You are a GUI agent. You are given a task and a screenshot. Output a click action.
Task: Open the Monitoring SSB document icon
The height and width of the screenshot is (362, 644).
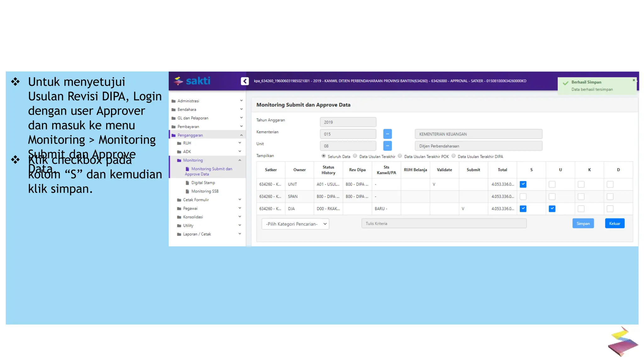[187, 191]
